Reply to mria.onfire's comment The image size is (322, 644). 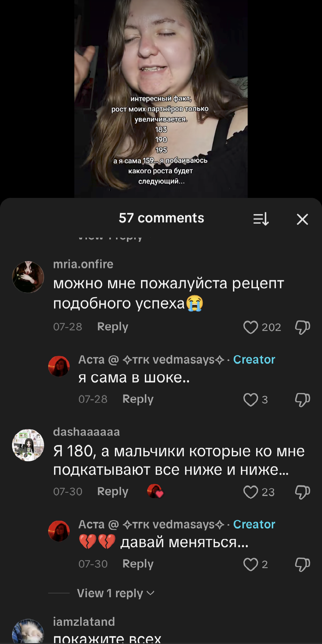click(113, 327)
